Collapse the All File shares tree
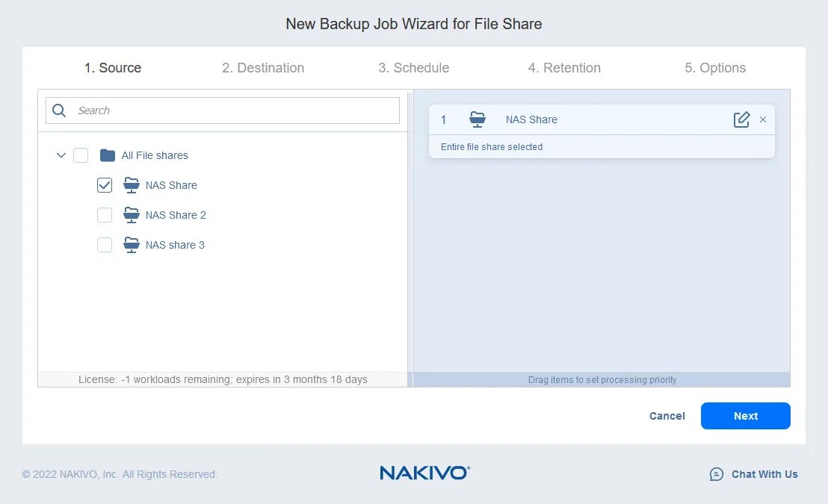This screenshot has height=504, width=828. pyautogui.click(x=61, y=155)
